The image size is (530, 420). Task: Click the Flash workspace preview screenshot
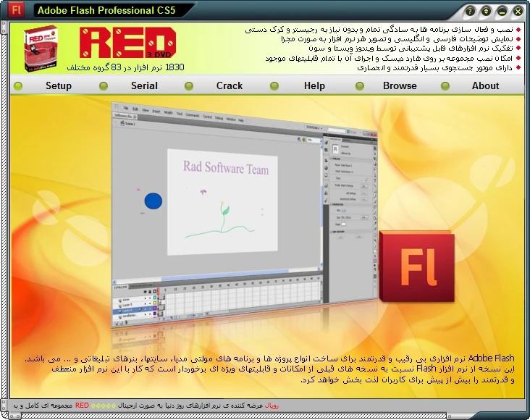click(239, 210)
